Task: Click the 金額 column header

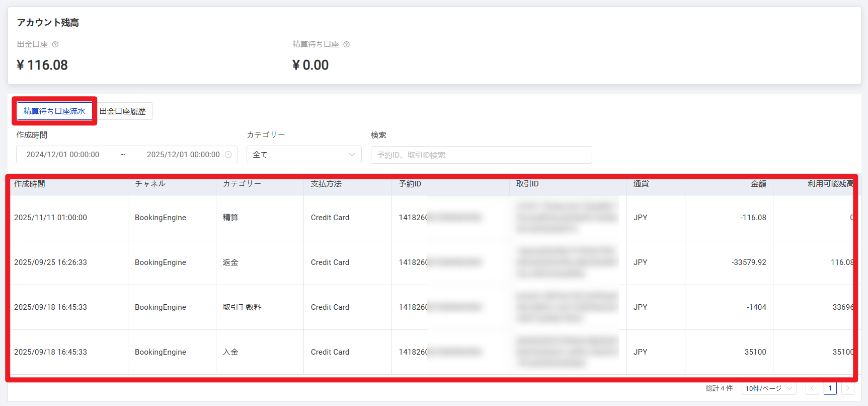Action: pyautogui.click(x=758, y=184)
